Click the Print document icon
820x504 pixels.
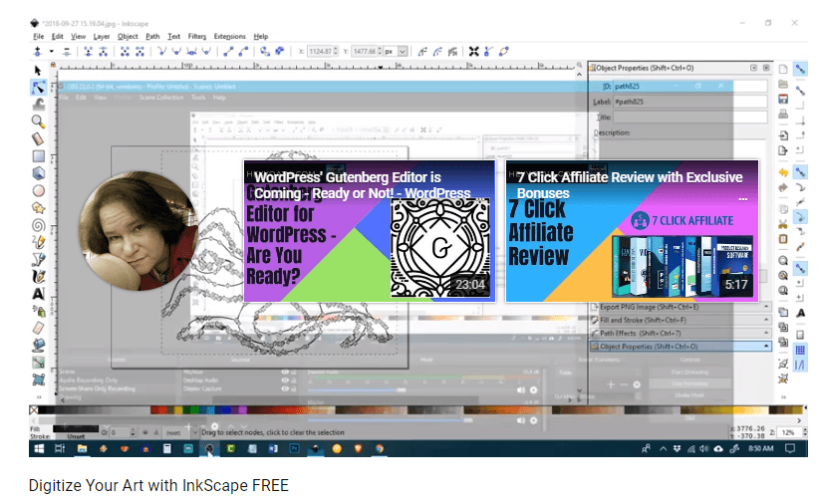[x=783, y=114]
